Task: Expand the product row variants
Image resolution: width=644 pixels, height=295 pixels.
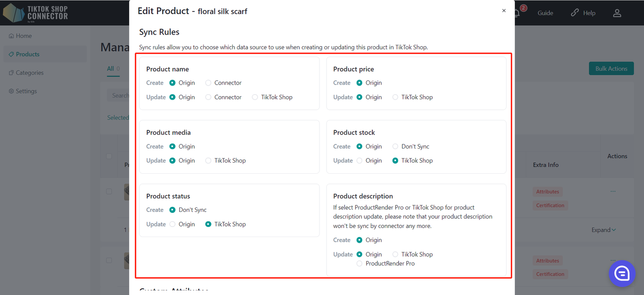Action: coord(604,230)
